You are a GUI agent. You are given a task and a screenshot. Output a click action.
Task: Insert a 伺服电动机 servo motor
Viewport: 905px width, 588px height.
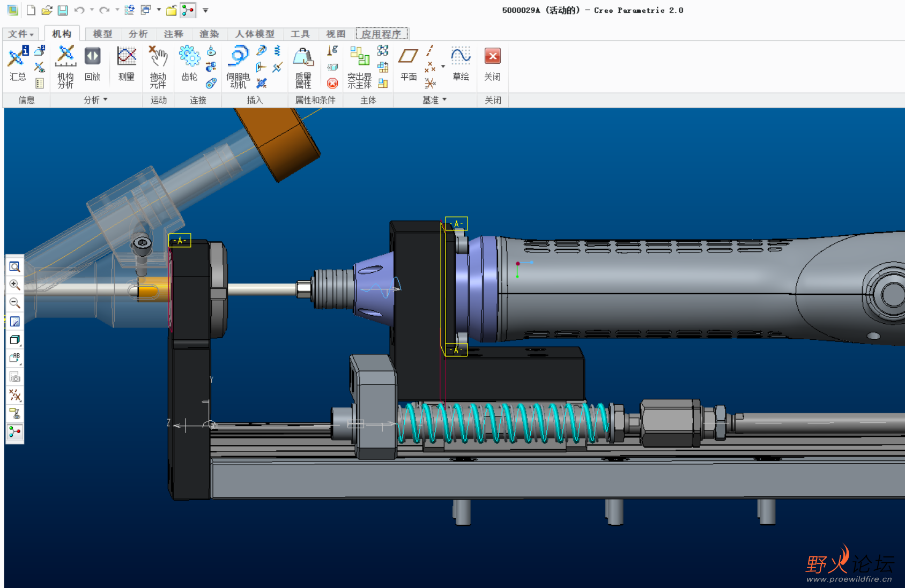[238, 66]
